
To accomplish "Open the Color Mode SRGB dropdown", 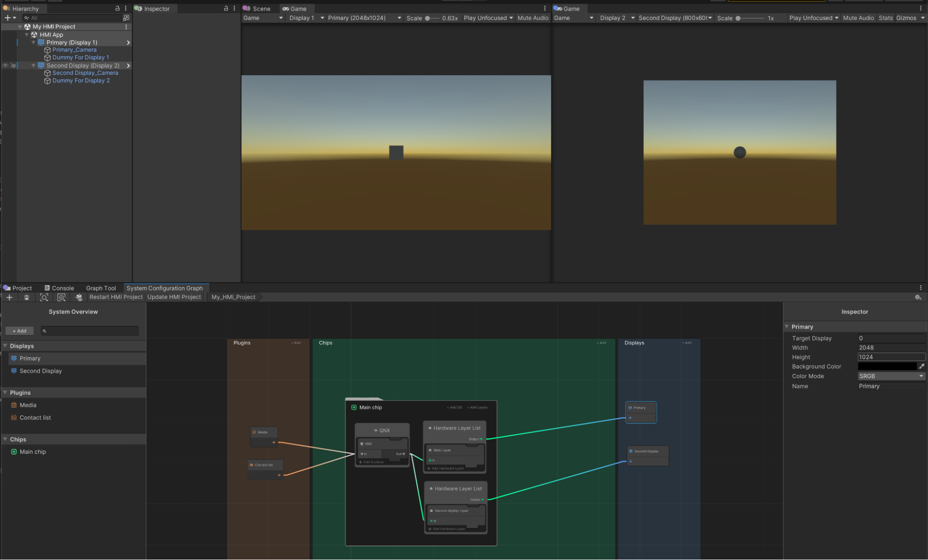I will 891,376.
